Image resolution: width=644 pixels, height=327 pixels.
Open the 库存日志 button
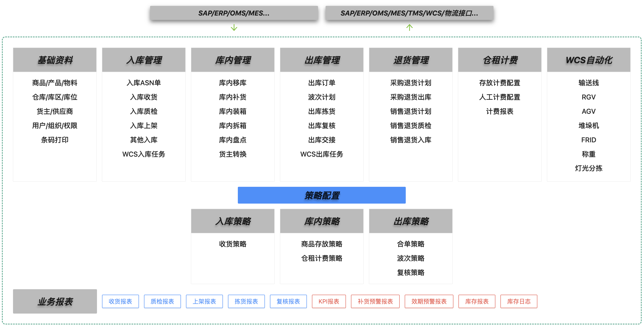519,302
